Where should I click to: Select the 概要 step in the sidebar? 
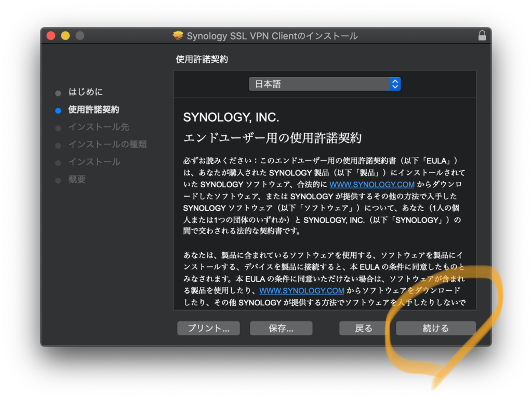77,179
